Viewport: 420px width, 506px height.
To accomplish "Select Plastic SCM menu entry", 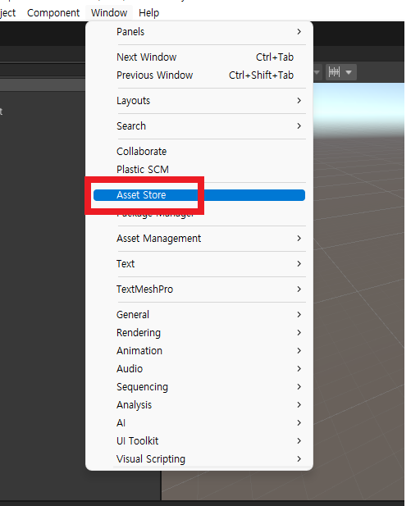I will 199,170.
